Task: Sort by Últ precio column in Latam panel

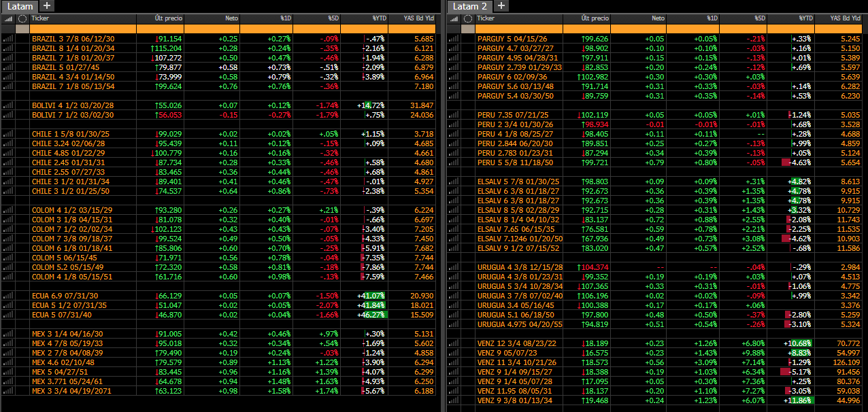Action: [x=160, y=19]
